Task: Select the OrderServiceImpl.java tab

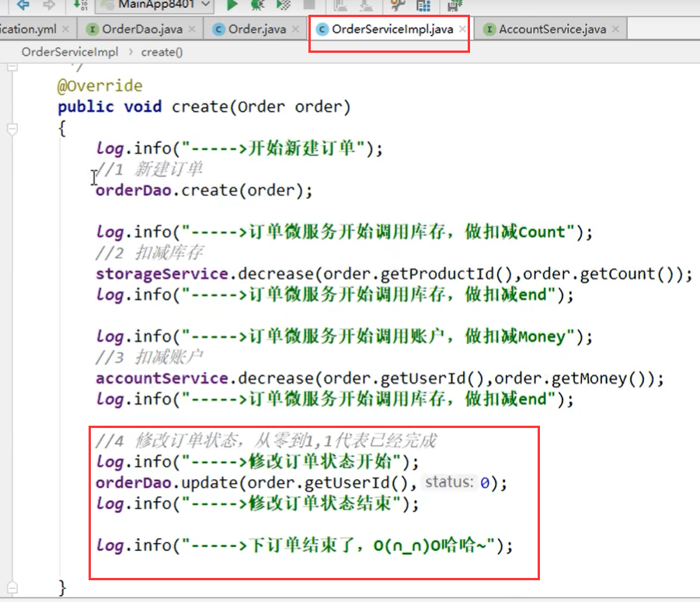Action: (x=392, y=29)
